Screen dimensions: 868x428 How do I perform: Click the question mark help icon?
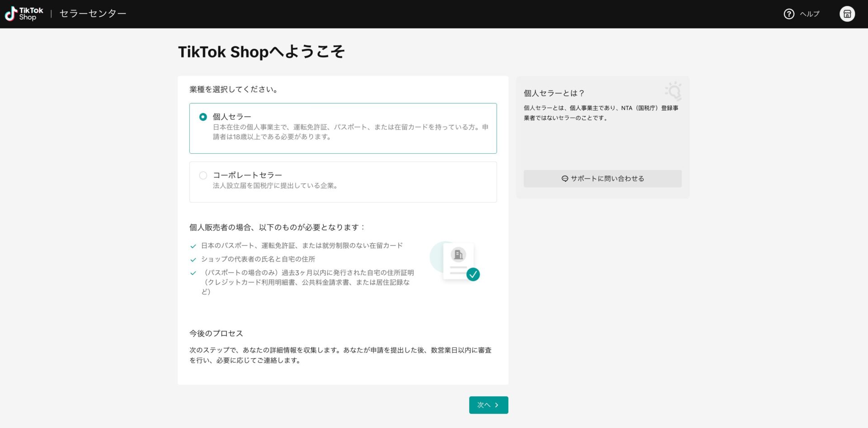[788, 14]
